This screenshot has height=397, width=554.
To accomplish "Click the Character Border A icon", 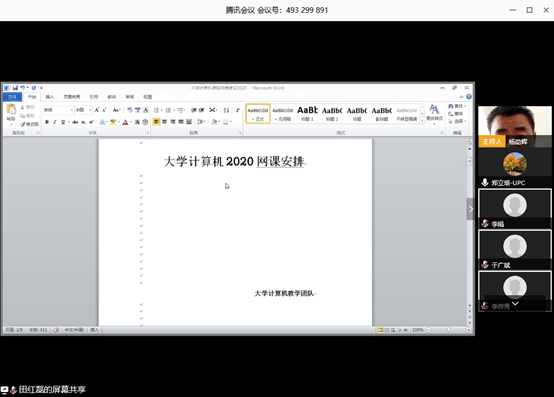I will (146, 110).
